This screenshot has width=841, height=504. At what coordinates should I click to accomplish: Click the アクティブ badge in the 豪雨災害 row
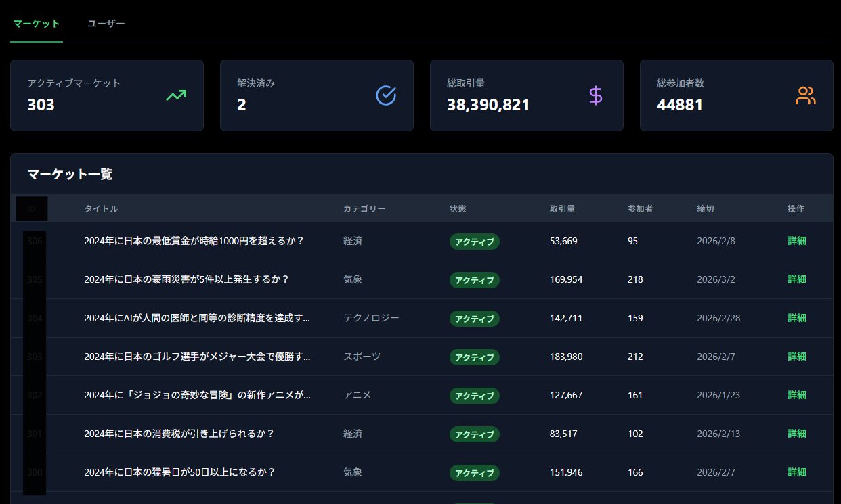point(475,280)
